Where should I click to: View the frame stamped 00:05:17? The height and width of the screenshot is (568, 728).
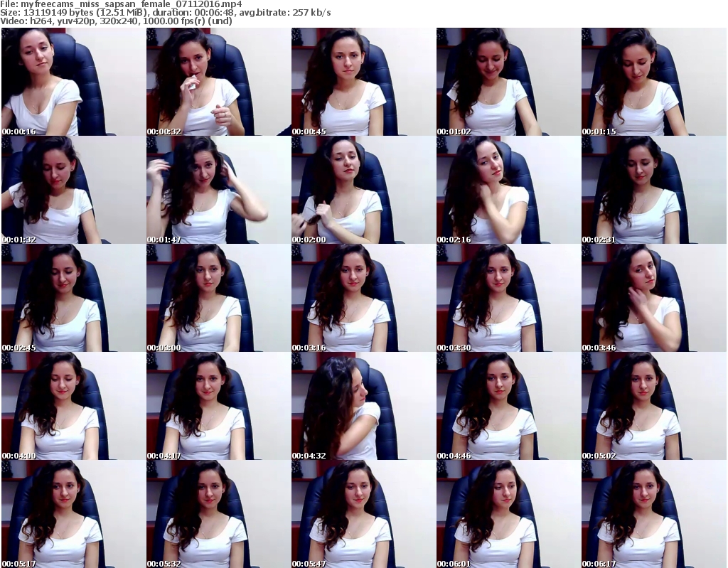click(73, 514)
